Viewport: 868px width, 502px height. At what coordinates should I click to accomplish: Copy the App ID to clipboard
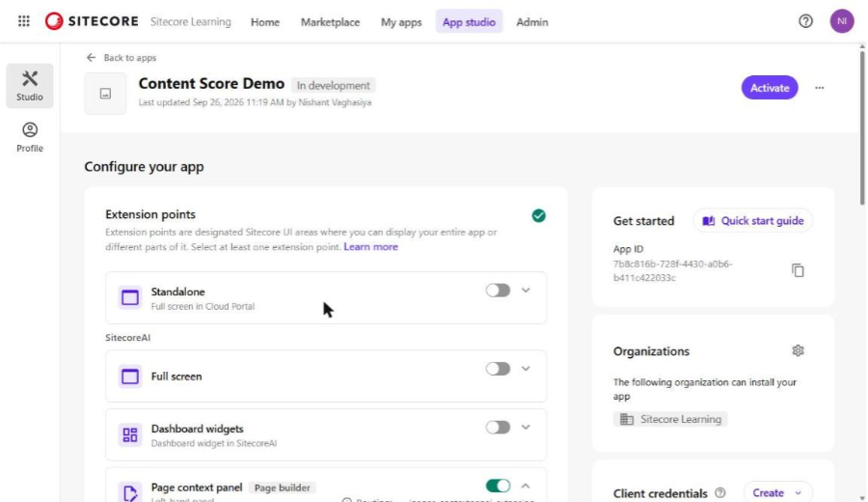click(798, 270)
